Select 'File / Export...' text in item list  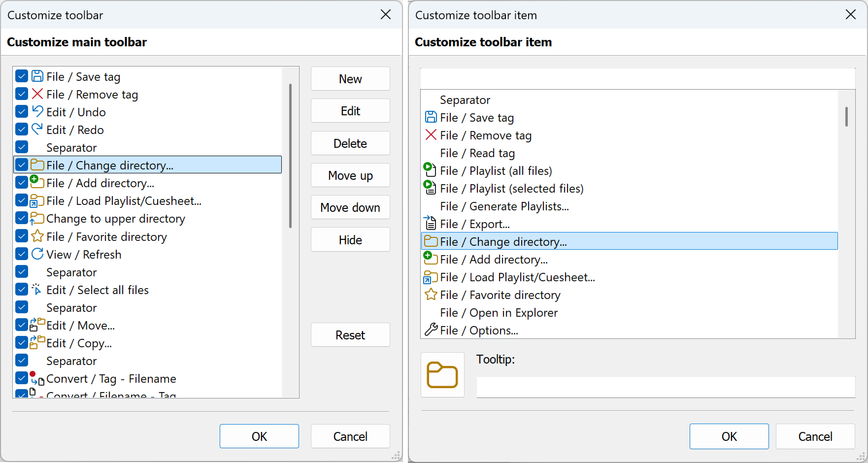(475, 224)
